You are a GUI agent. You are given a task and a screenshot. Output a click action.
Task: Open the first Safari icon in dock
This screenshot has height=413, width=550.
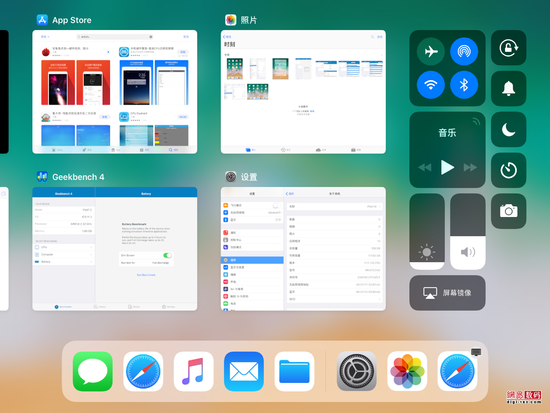click(x=143, y=371)
